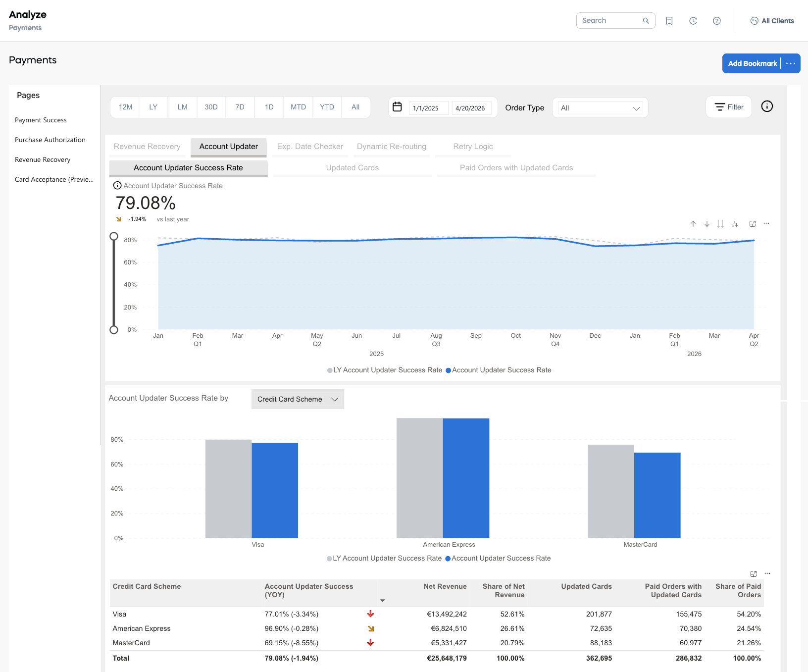Switch to Revenue Recovery tab
Viewport: 808px width, 672px height.
pos(147,147)
